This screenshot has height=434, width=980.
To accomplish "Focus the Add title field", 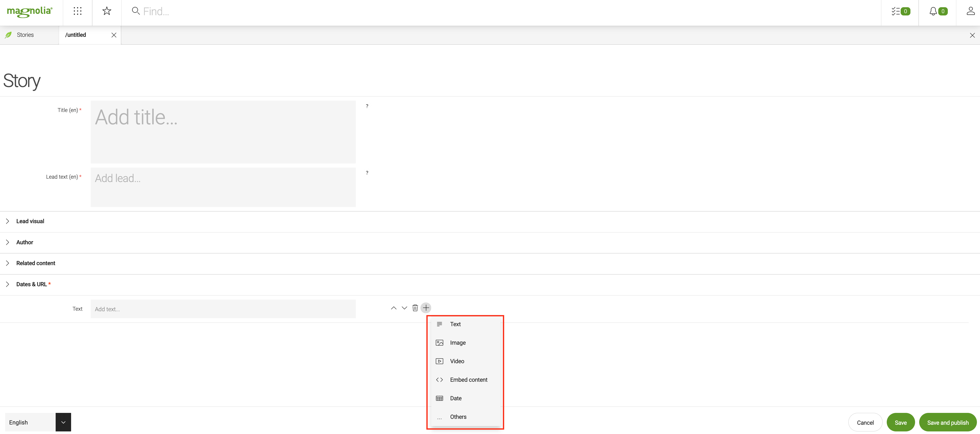I will (223, 132).
